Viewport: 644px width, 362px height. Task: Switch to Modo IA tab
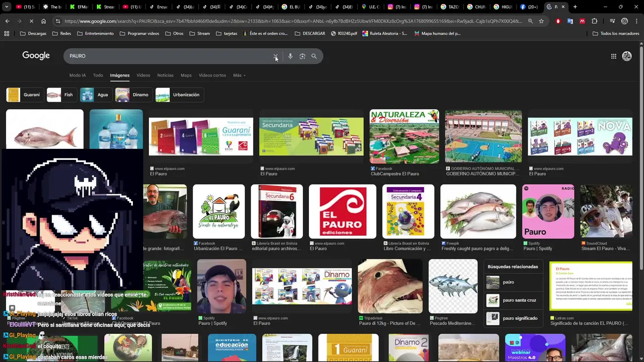tap(77, 75)
